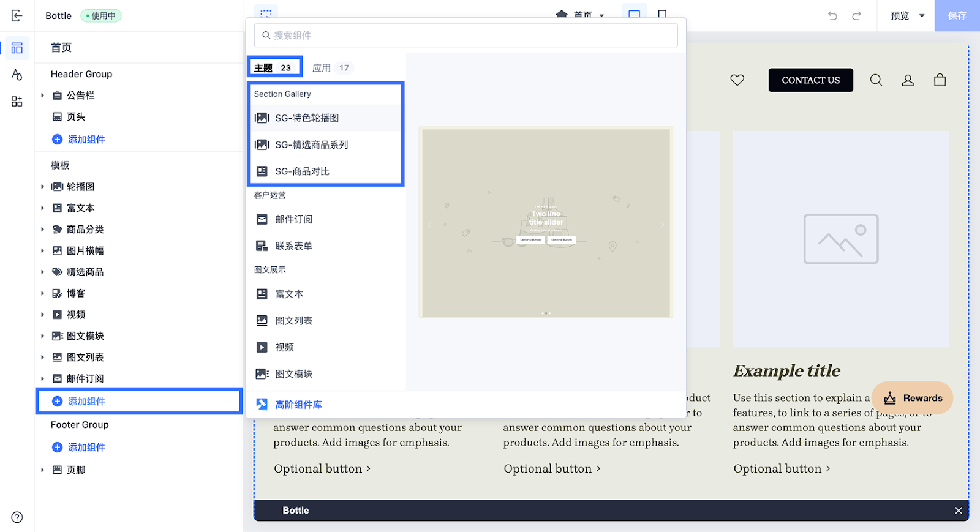Expand the 公告栏 section
This screenshot has height=532, width=980.
coord(42,96)
